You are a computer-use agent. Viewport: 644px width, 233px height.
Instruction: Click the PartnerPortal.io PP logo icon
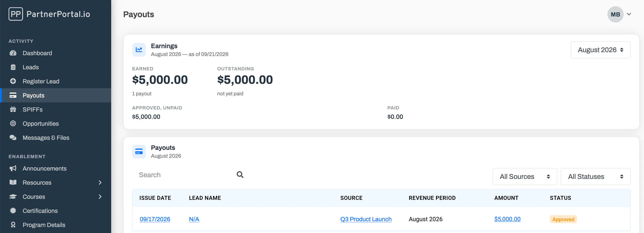point(16,14)
